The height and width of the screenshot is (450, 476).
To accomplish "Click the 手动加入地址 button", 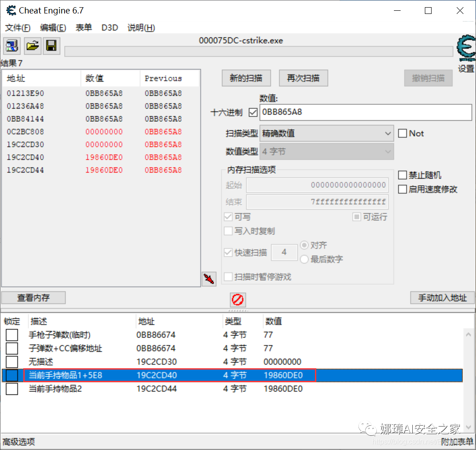I will pyautogui.click(x=442, y=297).
